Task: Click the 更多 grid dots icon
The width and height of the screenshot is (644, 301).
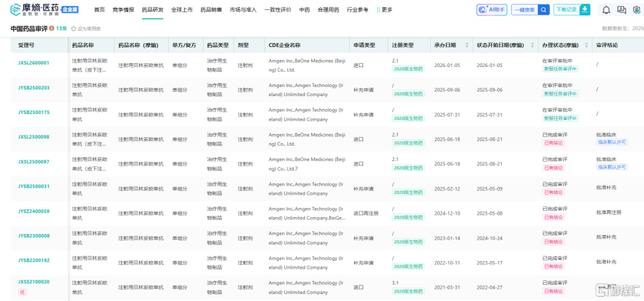Action: tap(378, 10)
